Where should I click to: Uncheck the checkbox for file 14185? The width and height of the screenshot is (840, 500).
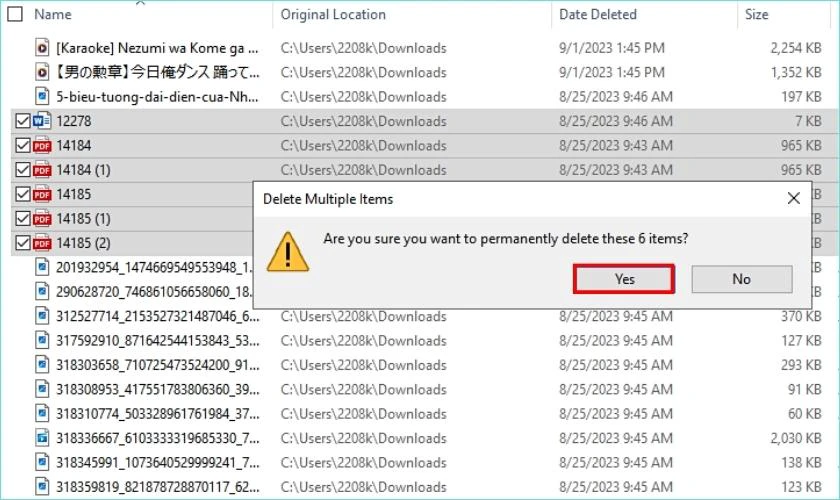tap(22, 194)
